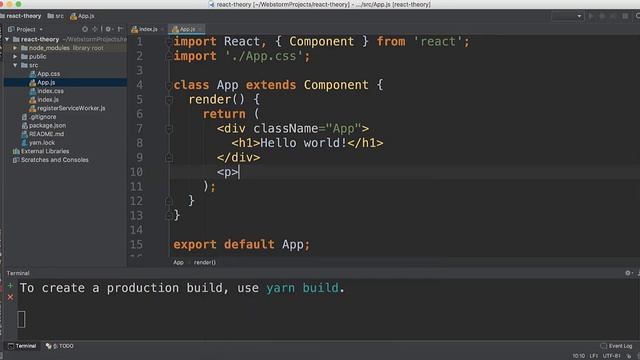Open a new terminal session with plus
The height and width of the screenshot is (360, 640).
pyautogui.click(x=10, y=286)
